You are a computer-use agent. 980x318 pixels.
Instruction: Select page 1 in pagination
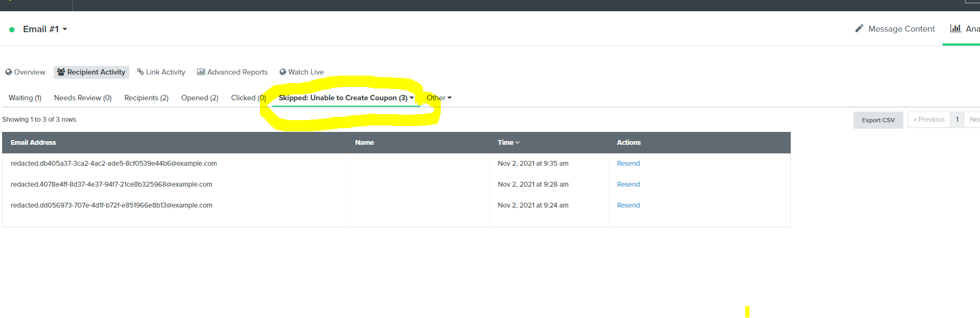pos(957,120)
